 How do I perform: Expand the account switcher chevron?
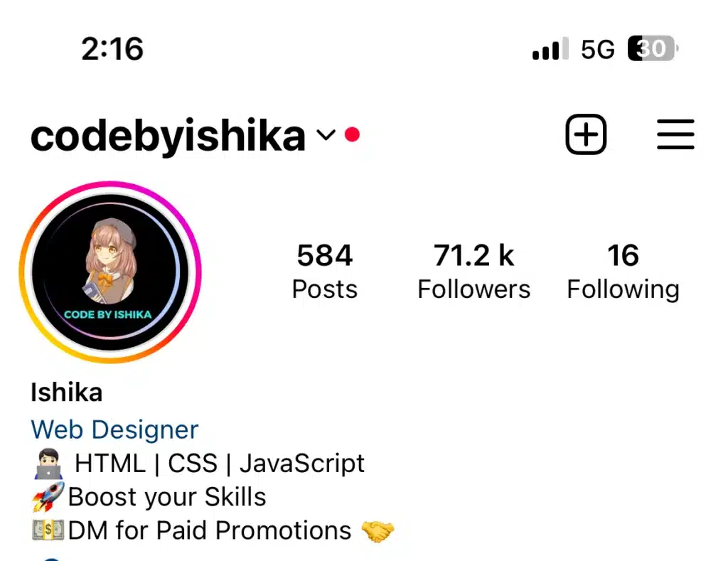click(326, 135)
